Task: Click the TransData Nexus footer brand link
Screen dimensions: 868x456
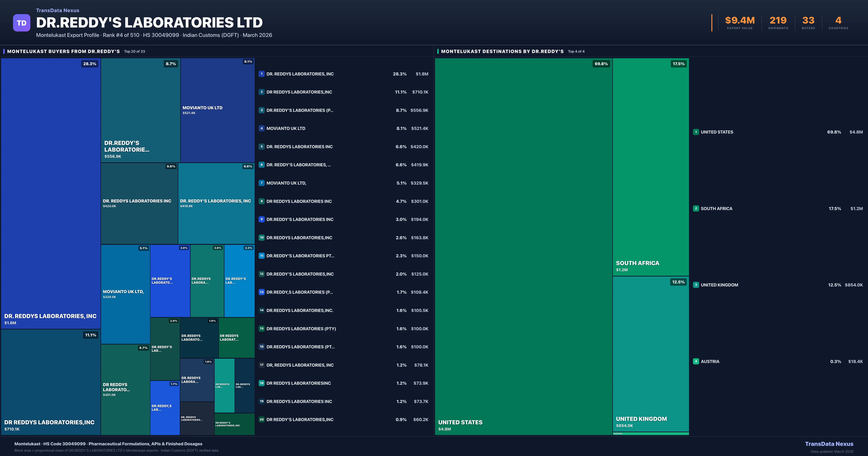Action: tap(829, 444)
